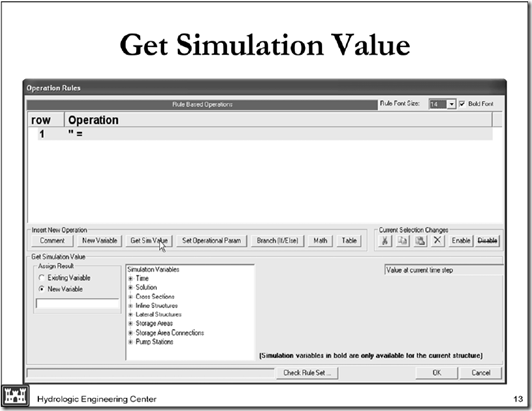The width and height of the screenshot is (532, 411).
Task: Click the new variable name input field
Action: [77, 303]
